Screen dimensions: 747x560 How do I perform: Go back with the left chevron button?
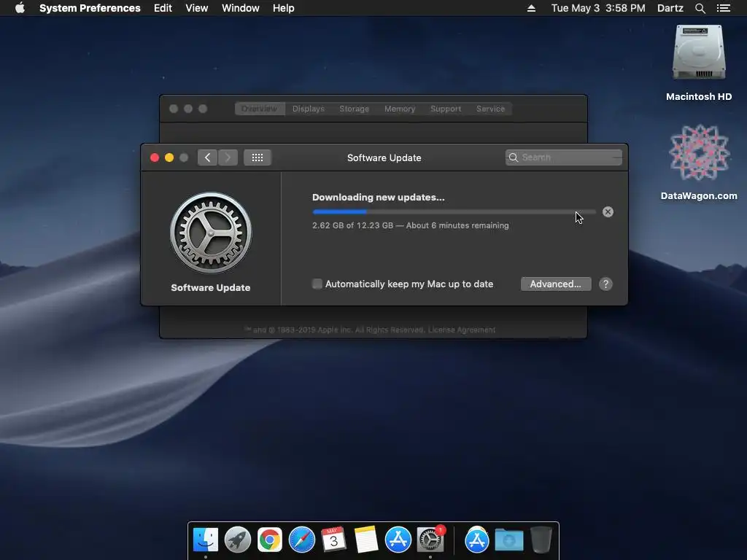[x=207, y=157]
